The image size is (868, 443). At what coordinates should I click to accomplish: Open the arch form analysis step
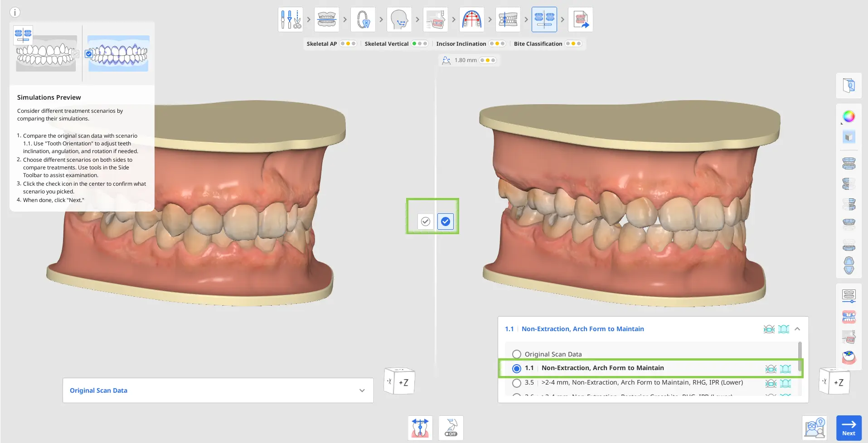pyautogui.click(x=472, y=19)
